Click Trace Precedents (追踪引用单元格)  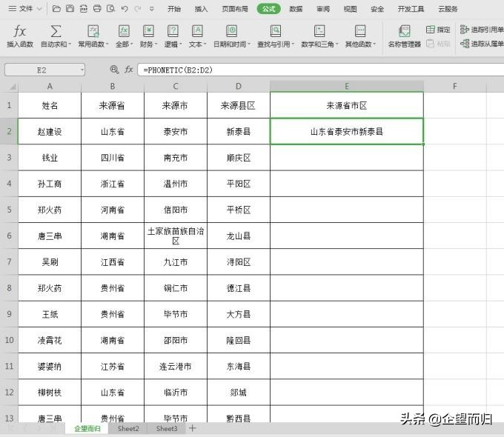482,30
